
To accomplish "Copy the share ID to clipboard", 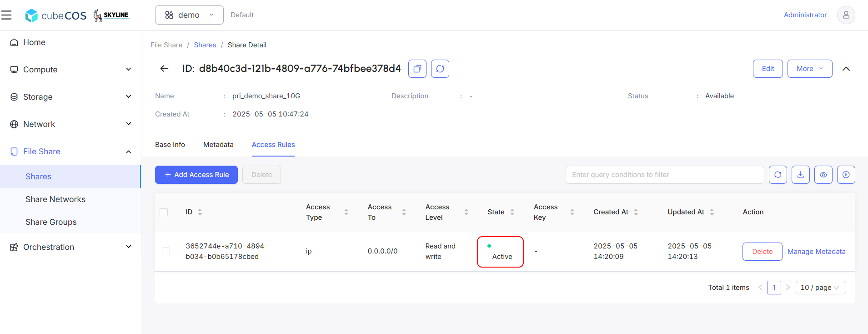I will [417, 69].
